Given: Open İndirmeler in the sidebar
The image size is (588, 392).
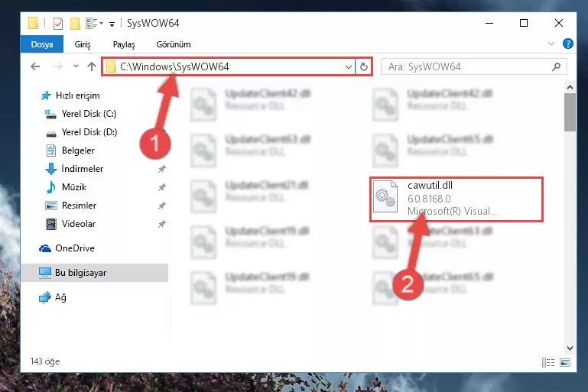Looking at the screenshot, I should (x=74, y=169).
